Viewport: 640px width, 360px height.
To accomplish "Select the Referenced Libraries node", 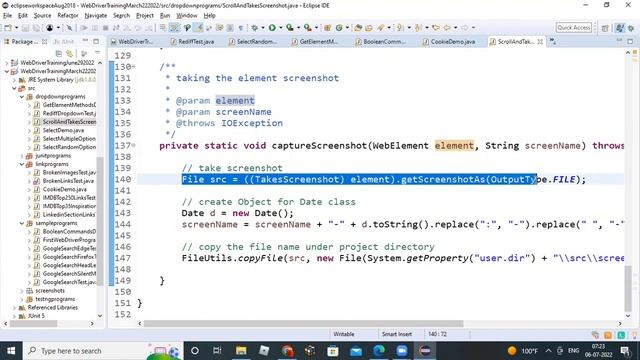I will point(52,307).
